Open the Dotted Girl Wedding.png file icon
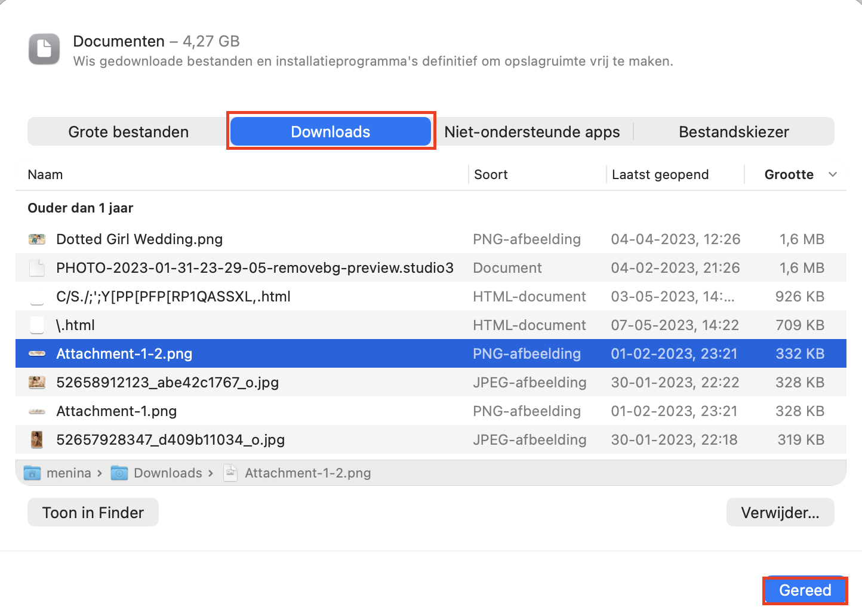Viewport: 862px width, 616px height. pos(36,239)
